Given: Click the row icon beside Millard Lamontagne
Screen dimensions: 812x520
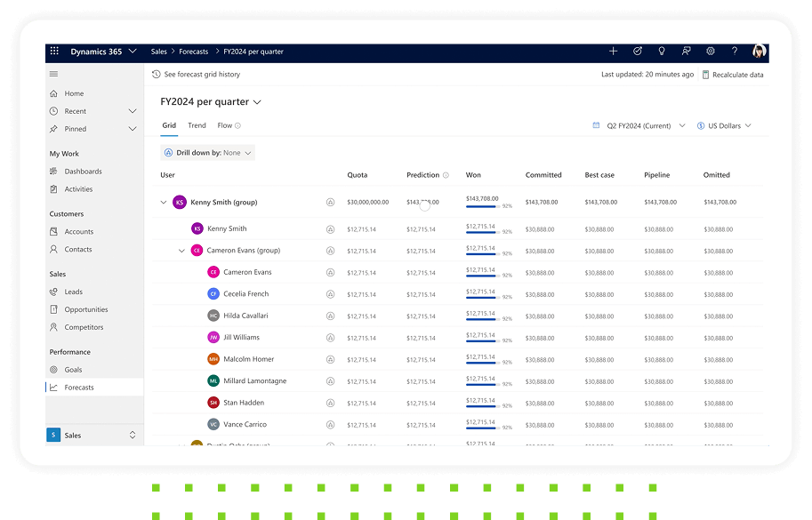Looking at the screenshot, I should pyautogui.click(x=330, y=381).
